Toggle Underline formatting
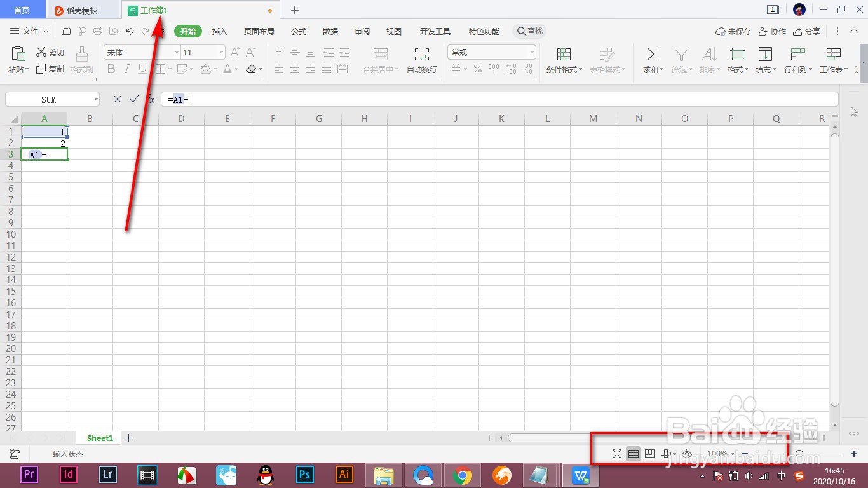 coord(142,69)
